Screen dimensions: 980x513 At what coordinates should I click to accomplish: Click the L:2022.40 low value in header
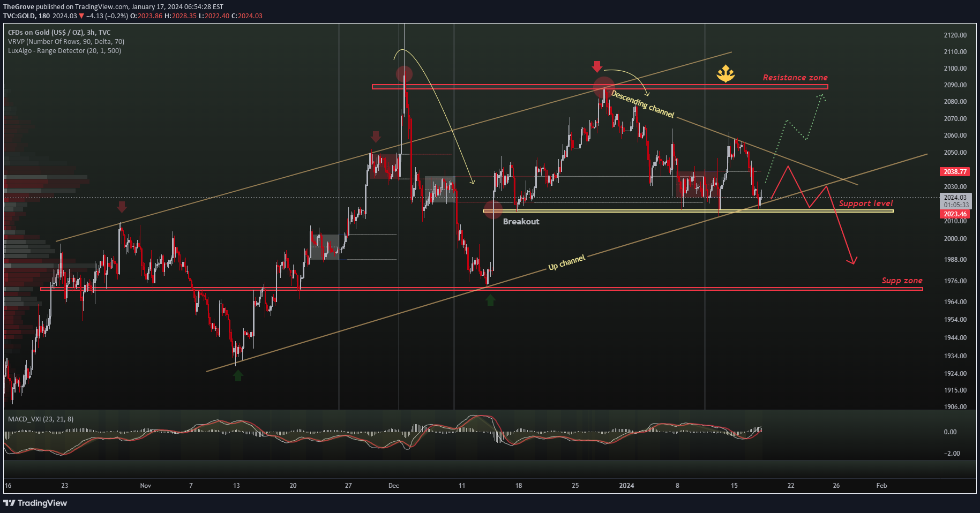[x=214, y=16]
